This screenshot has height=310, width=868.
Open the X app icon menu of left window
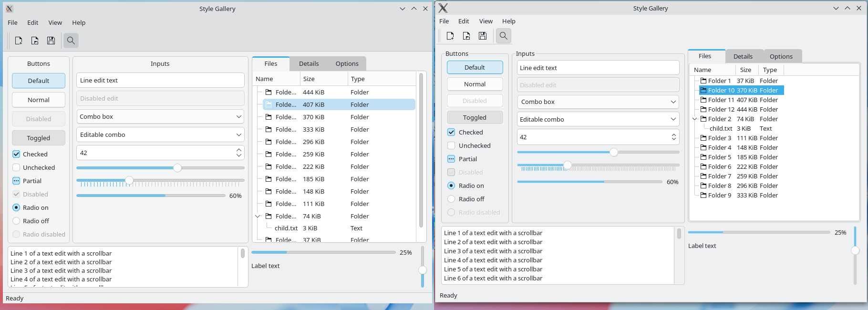click(x=10, y=9)
